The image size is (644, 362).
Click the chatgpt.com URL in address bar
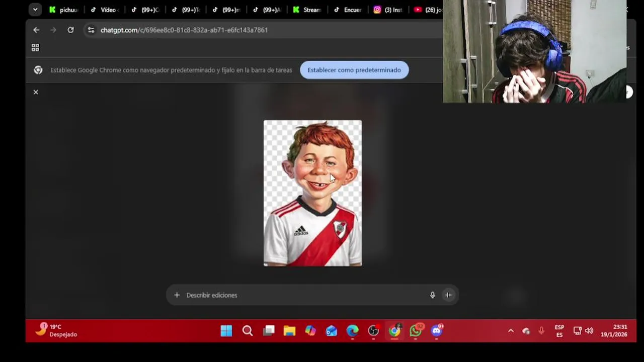(184, 30)
